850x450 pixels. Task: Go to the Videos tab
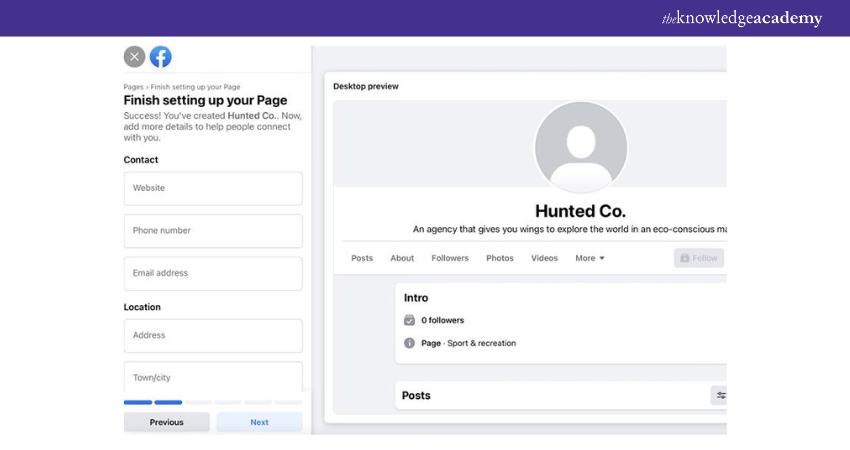544,258
